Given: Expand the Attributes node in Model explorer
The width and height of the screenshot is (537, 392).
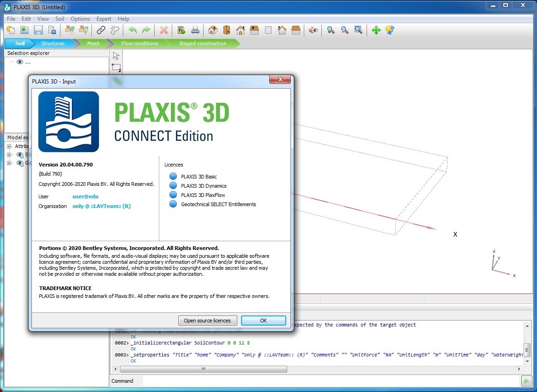Looking at the screenshot, I should 9,146.
